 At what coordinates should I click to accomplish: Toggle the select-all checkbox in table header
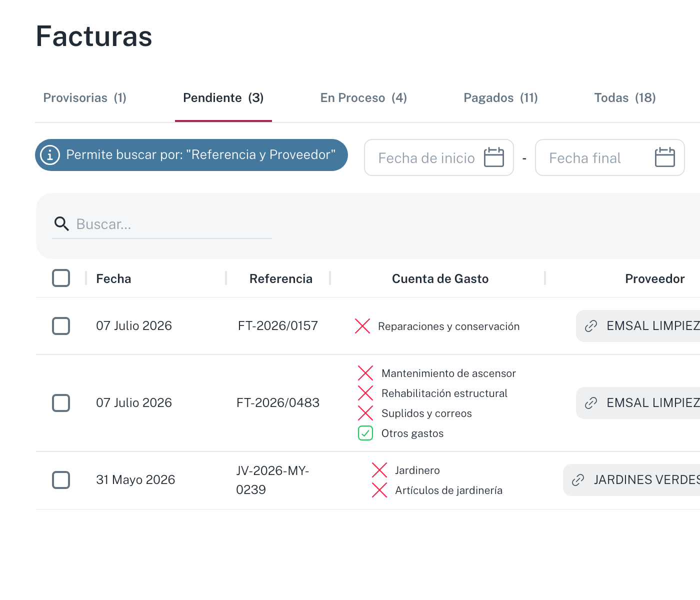(61, 278)
